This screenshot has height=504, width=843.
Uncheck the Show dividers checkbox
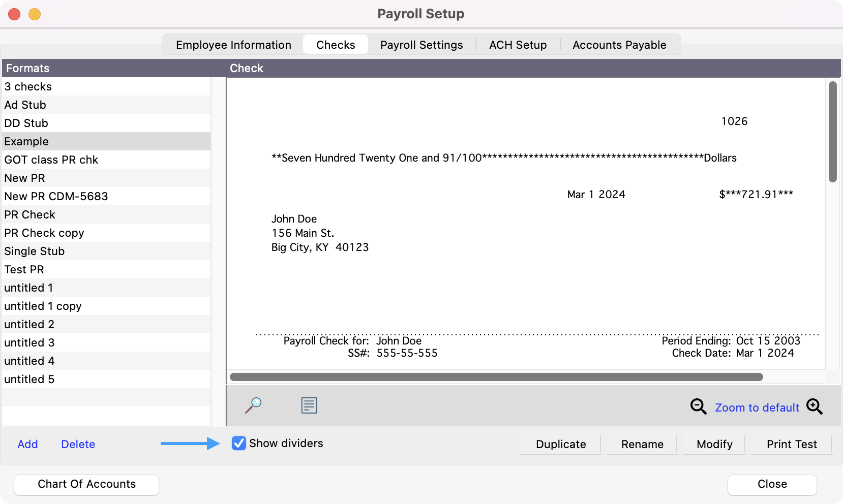[x=238, y=443]
